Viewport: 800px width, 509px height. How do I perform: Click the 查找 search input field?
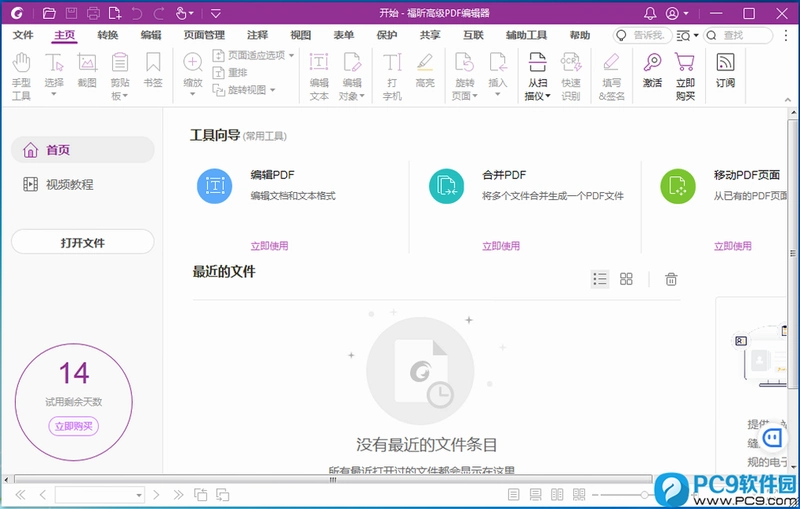738,35
